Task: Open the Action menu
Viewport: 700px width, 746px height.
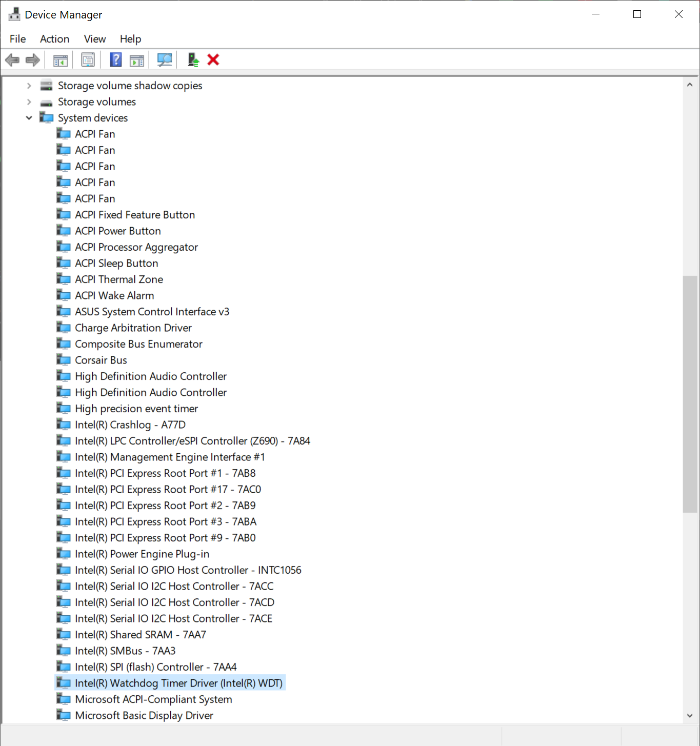Action: coord(55,39)
